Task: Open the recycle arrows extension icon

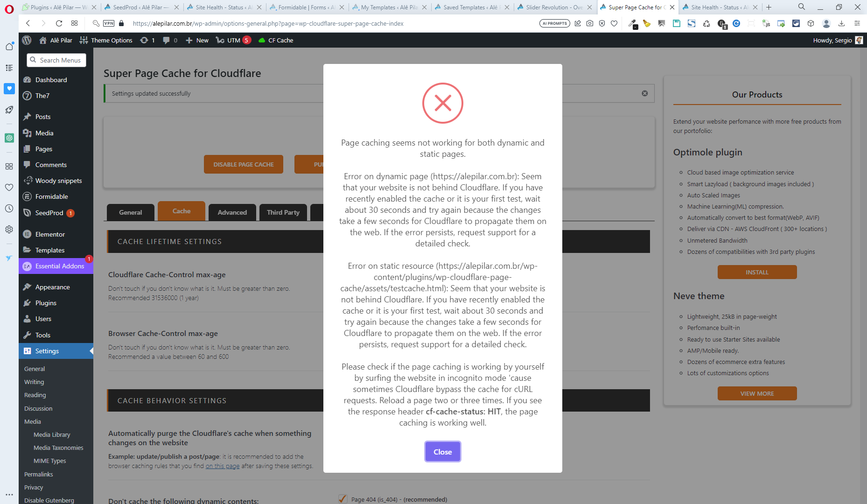Action: pos(706,23)
